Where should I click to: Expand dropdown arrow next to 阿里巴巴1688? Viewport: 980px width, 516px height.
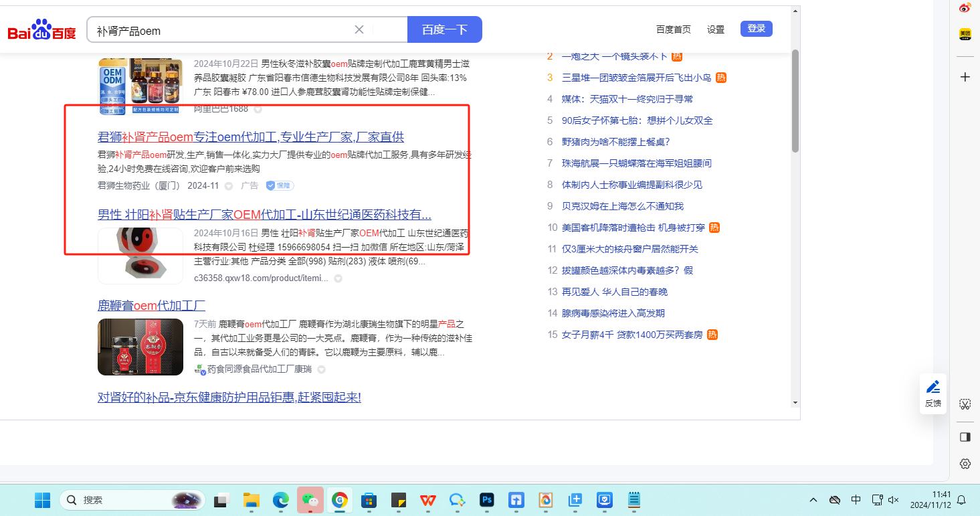[x=258, y=109]
